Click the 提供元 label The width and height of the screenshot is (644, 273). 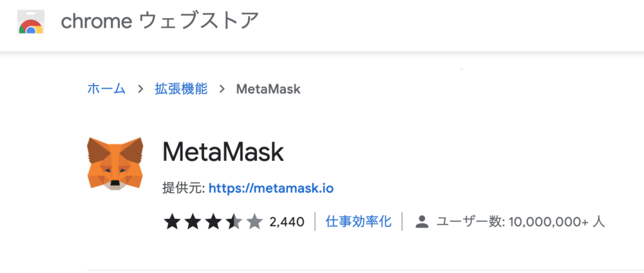183,189
